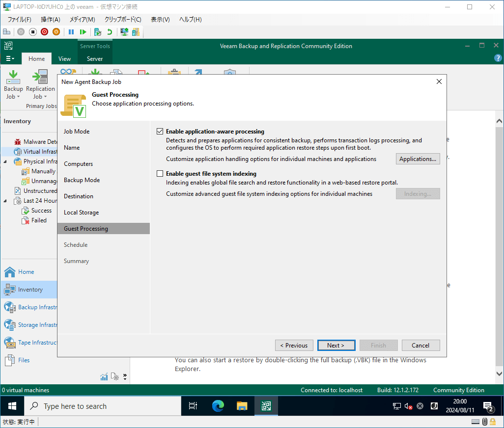Click the Share resources toolbar icon
This screenshot has height=428, width=504.
tap(136, 32)
